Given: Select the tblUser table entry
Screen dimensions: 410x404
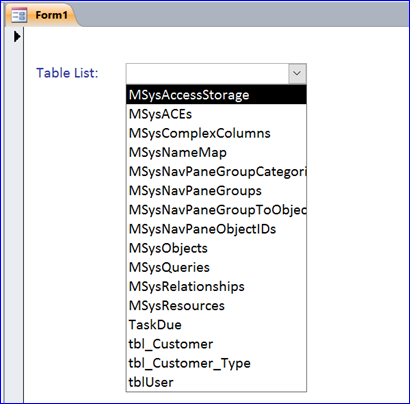Looking at the screenshot, I should (216, 382).
